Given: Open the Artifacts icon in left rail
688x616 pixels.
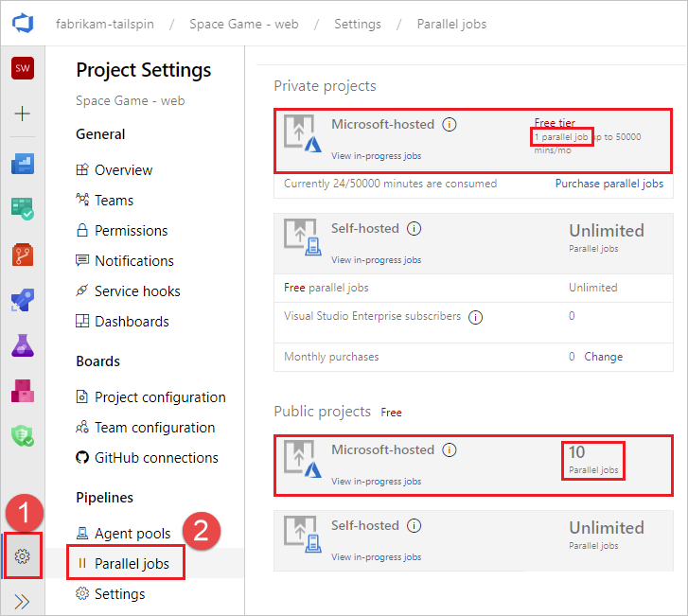Looking at the screenshot, I should (23, 390).
